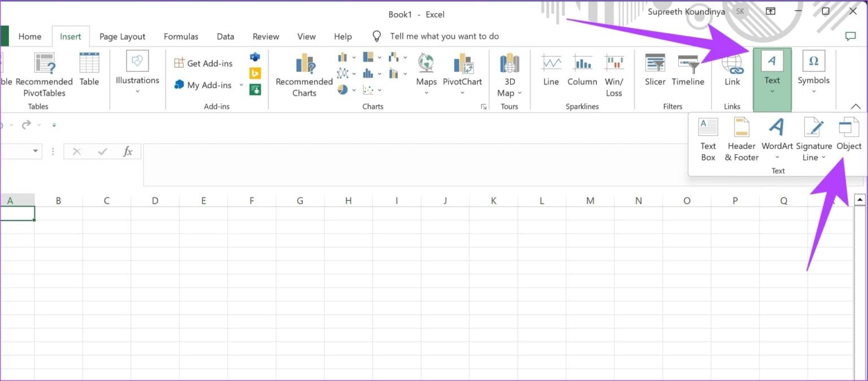Open the Signature Line dropdown
The height and width of the screenshot is (381, 868).
pos(823,158)
